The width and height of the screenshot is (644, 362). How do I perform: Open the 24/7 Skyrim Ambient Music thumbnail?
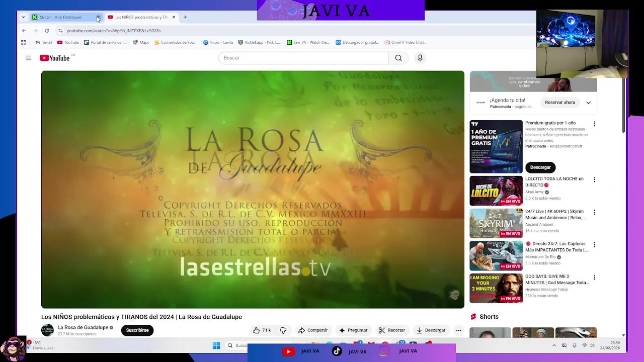496,223
